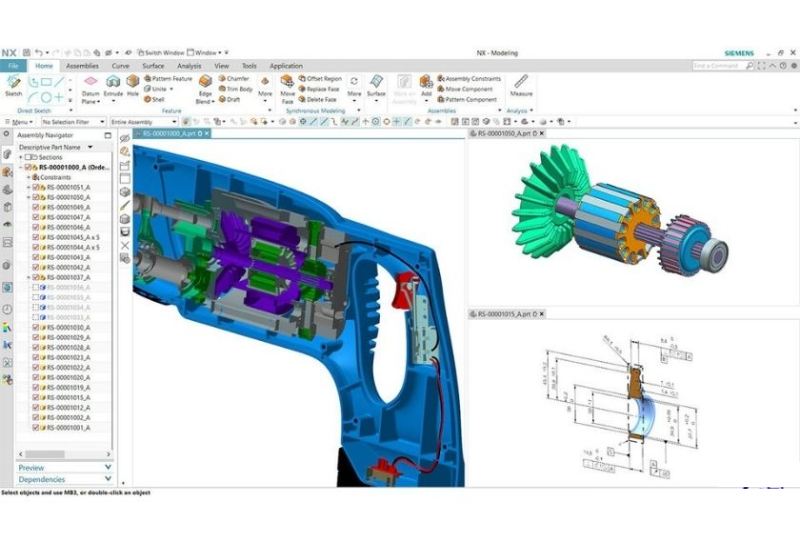
Task: Open the help question-mark icon
Action: [783, 66]
